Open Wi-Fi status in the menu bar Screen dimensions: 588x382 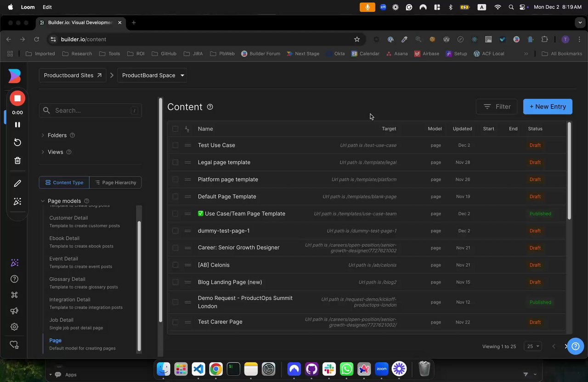click(498, 7)
